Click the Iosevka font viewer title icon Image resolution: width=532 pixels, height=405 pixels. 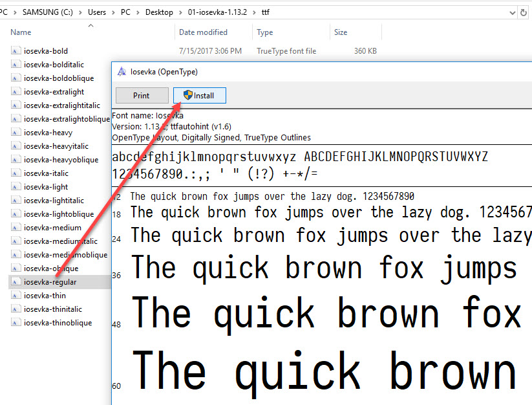122,72
